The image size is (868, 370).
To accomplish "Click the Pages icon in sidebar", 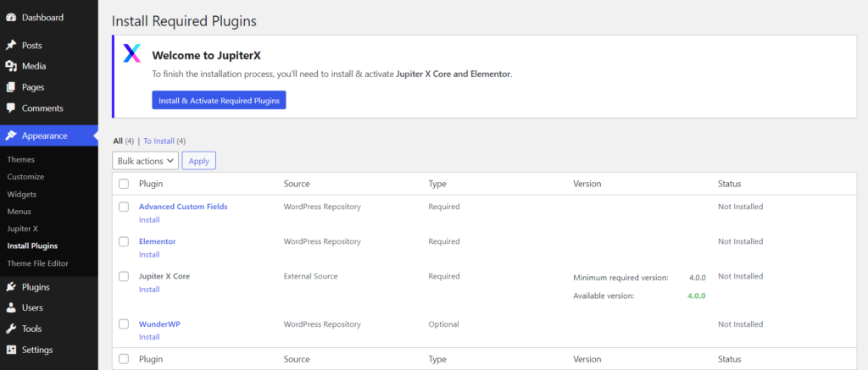I will [10, 87].
